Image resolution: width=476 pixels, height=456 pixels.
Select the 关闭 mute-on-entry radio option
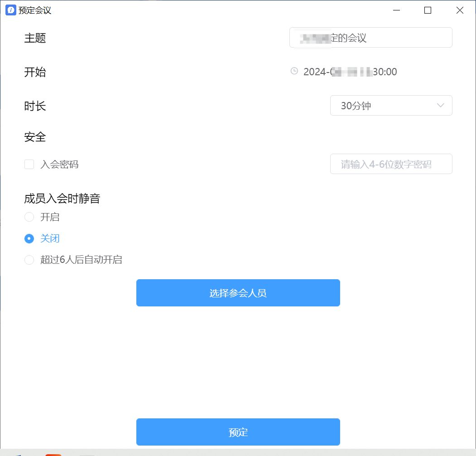pyautogui.click(x=29, y=238)
